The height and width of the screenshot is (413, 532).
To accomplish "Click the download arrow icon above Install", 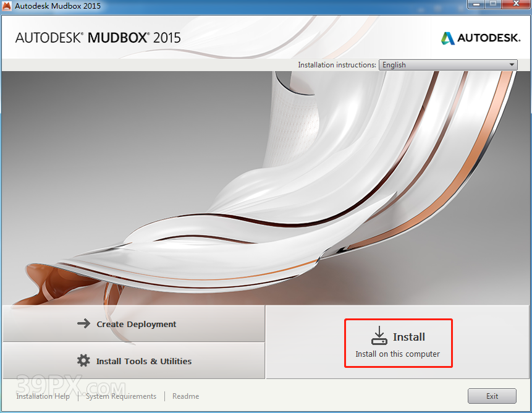I will pyautogui.click(x=379, y=336).
